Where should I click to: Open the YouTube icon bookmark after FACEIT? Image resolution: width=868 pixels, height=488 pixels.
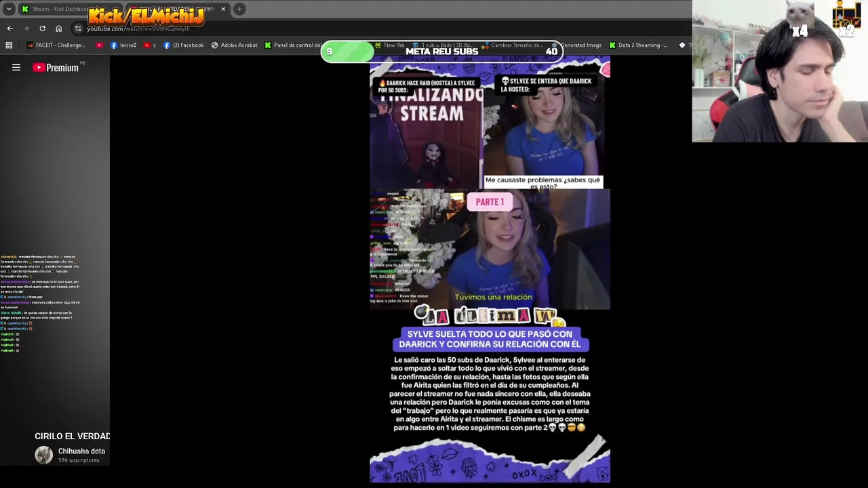pyautogui.click(x=100, y=45)
